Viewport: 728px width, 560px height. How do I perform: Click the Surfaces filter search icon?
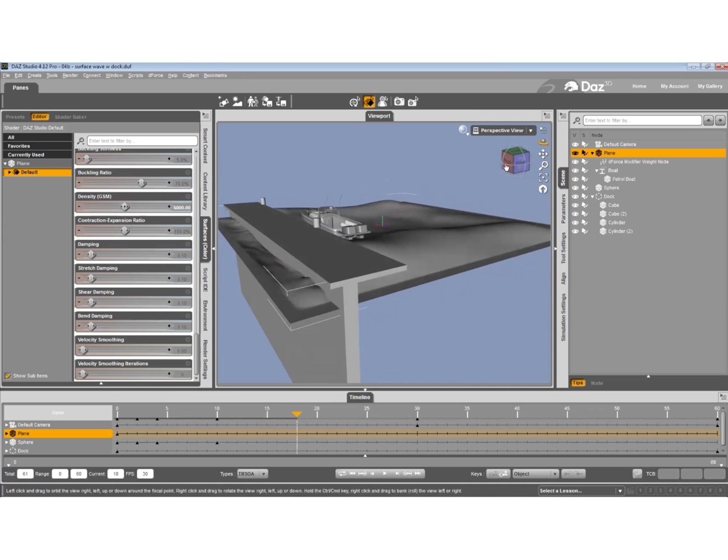81,141
